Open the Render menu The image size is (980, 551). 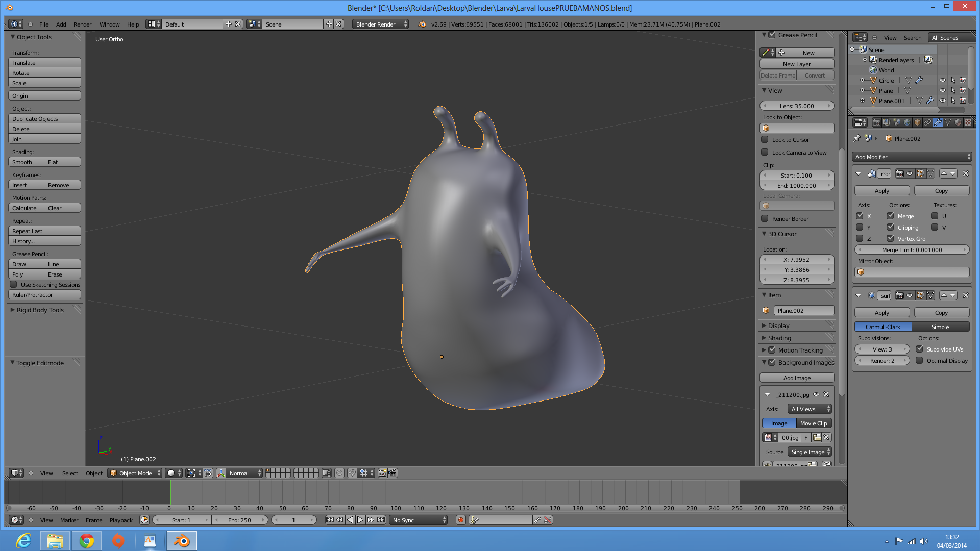click(x=82, y=24)
